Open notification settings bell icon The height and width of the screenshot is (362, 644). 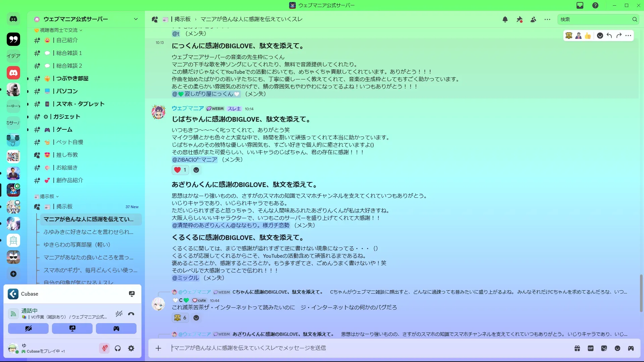point(505,19)
